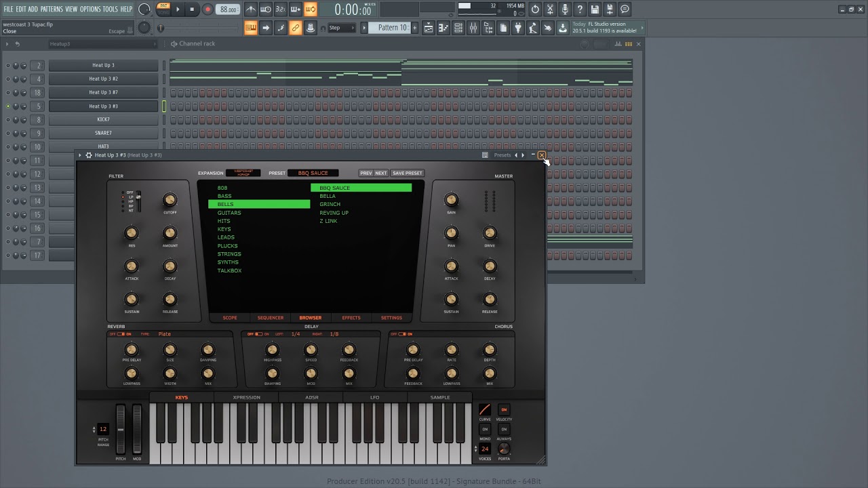Add a new pattern with plus button
This screenshot has width=868, height=488.
[x=414, y=28]
